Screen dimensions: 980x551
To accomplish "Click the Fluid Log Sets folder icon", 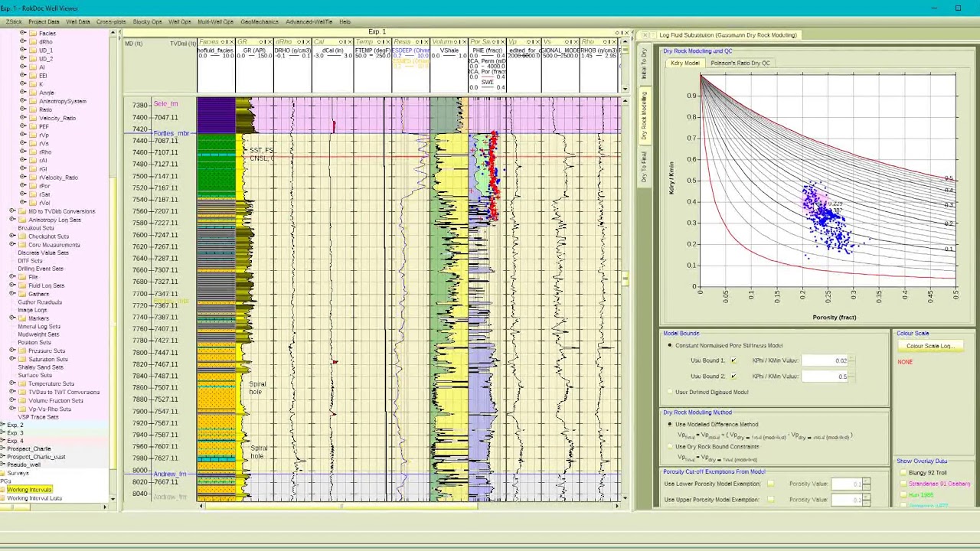I will (22, 285).
